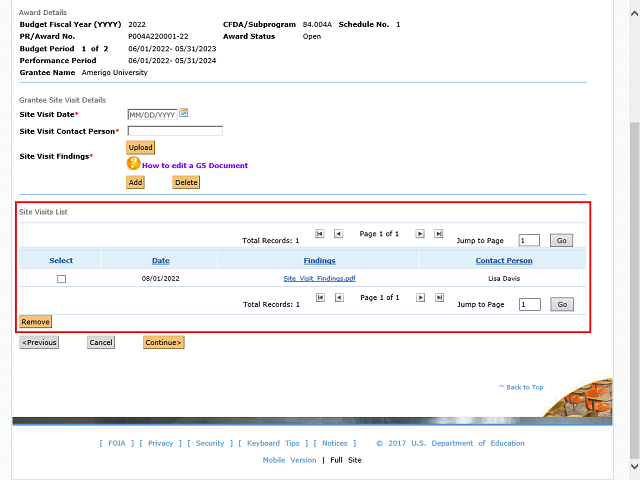Click the Award Status value Open
Image resolution: width=640 pixels, height=480 pixels.
coord(312,36)
